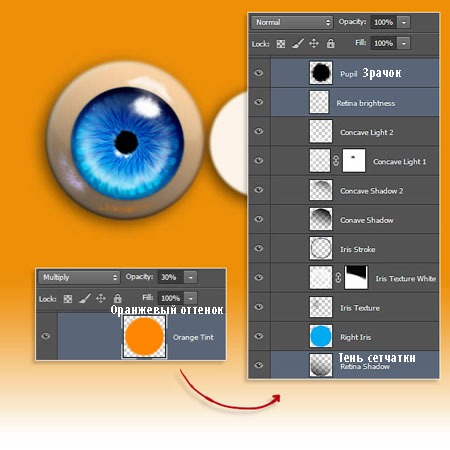Open the Multiply blend mode dropdown

79,277
